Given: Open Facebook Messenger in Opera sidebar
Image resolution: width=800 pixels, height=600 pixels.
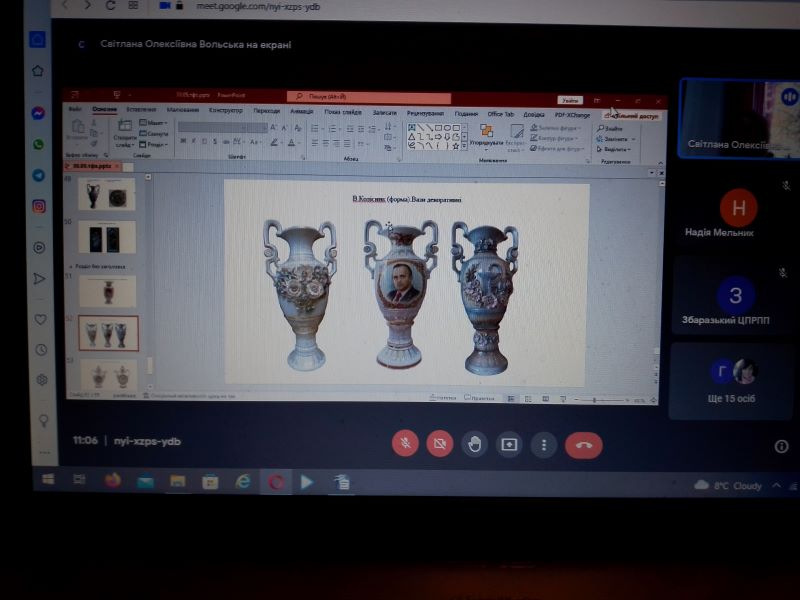Looking at the screenshot, I should pos(38,113).
